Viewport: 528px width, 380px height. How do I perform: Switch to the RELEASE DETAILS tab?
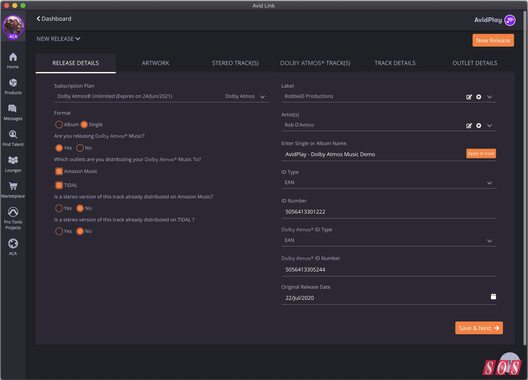point(76,63)
